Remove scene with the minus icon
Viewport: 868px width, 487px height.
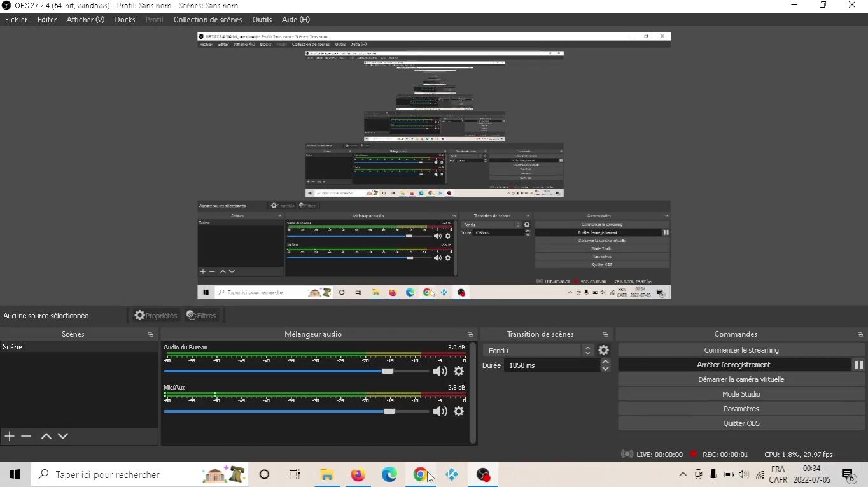(26, 436)
